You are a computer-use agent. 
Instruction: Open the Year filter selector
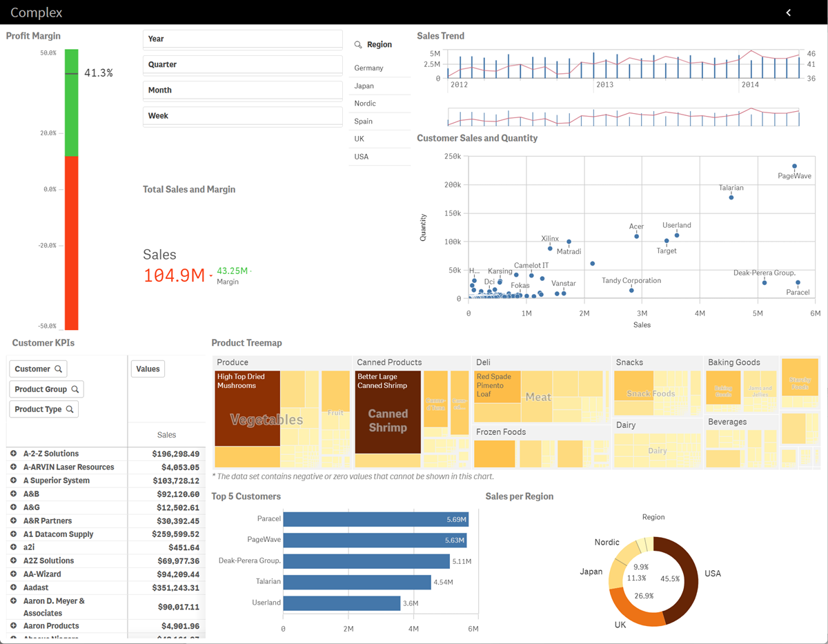(x=242, y=39)
